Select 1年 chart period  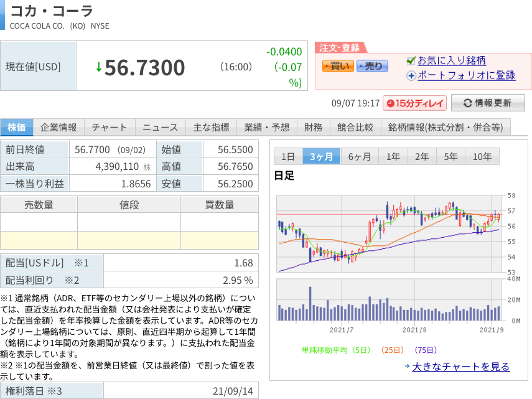coord(393,156)
